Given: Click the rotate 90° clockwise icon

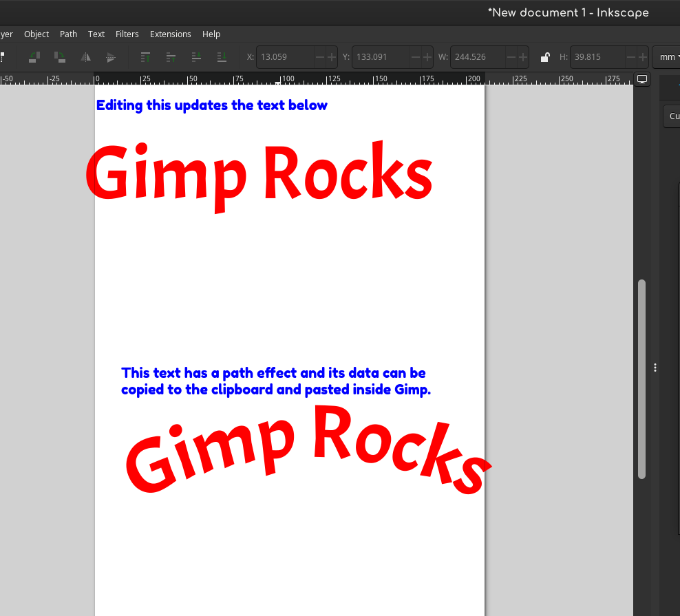Looking at the screenshot, I should tap(60, 57).
